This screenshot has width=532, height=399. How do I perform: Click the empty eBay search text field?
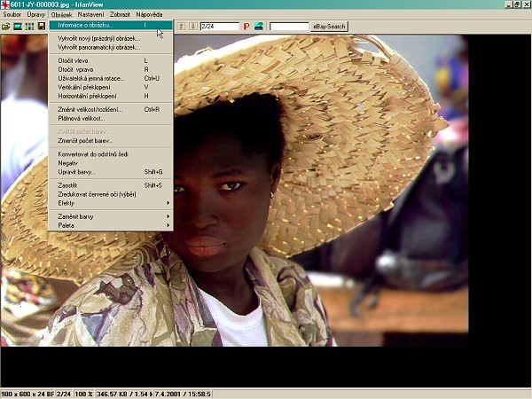coord(288,27)
